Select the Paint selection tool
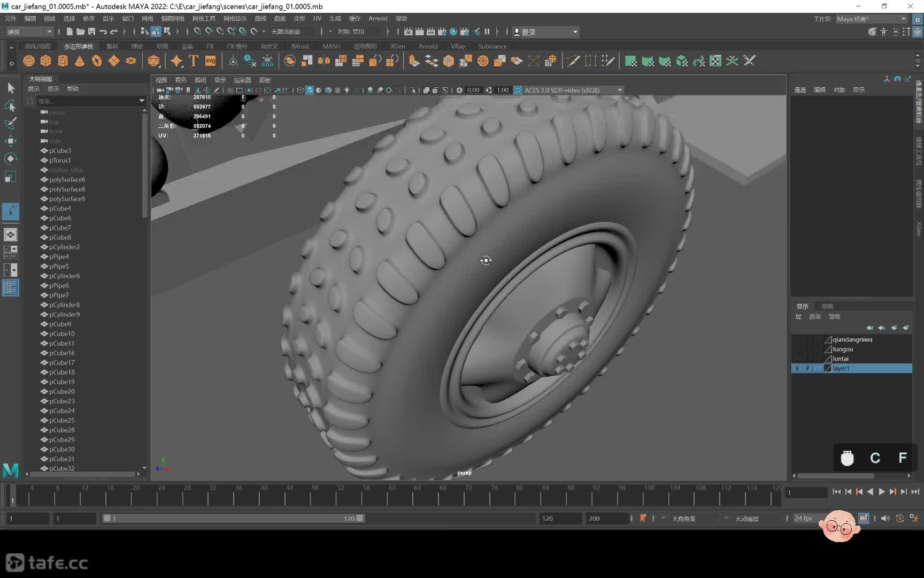 (11, 123)
